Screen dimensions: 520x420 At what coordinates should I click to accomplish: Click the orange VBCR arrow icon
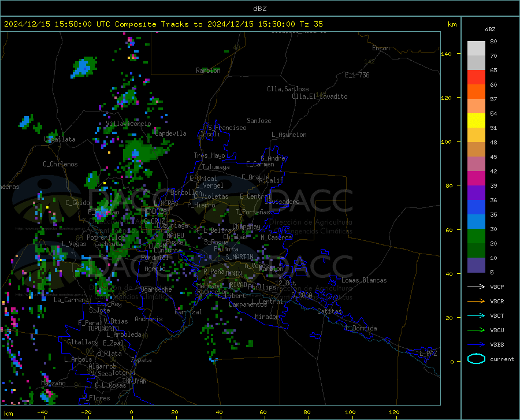[476, 302]
